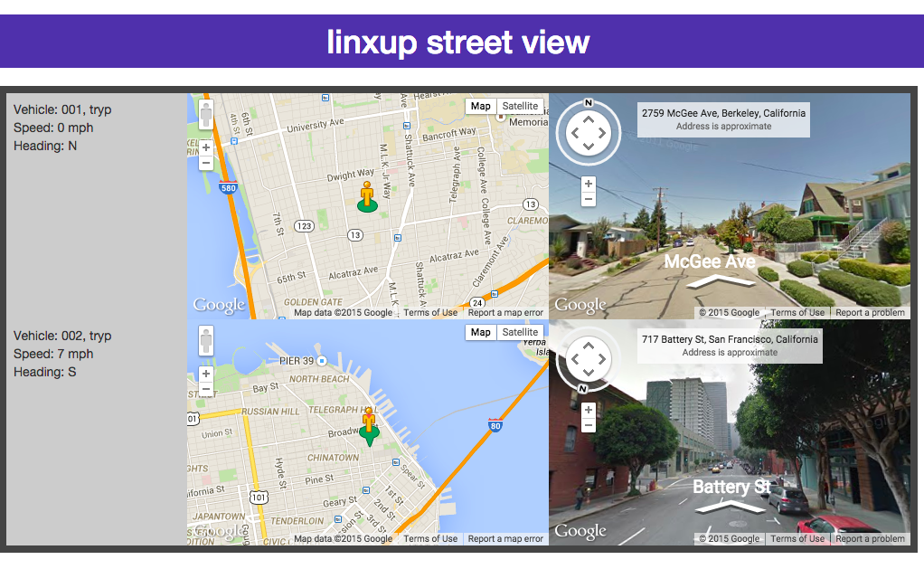
Task: Switch the Berkeley map to Satellite
Action: coord(520,106)
